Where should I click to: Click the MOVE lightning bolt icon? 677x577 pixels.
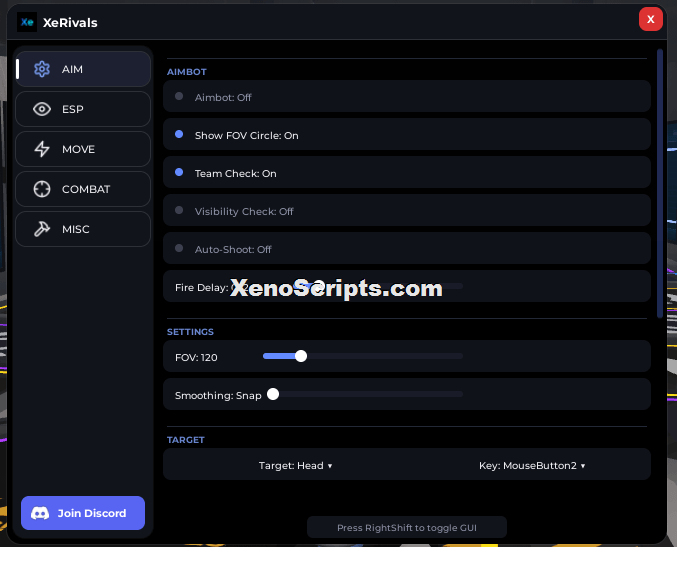coord(42,149)
